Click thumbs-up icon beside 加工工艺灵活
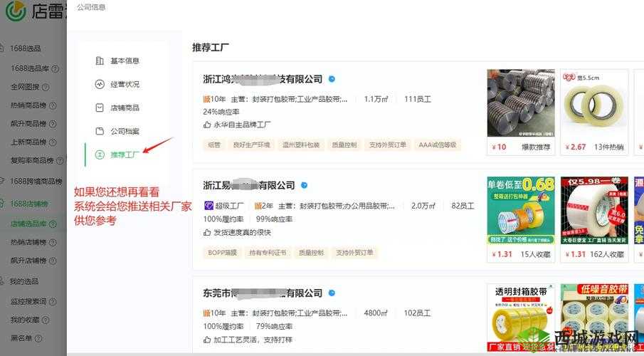The width and height of the screenshot is (644, 356). coord(207,340)
